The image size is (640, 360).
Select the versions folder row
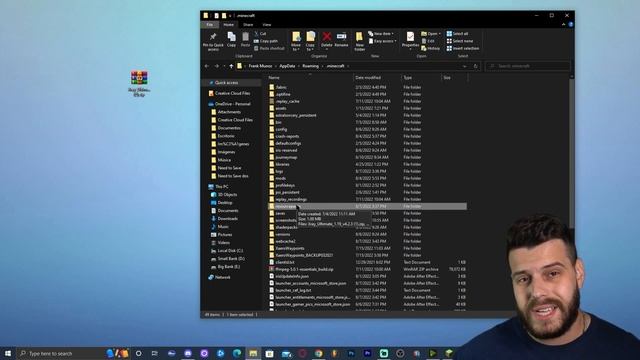pyautogui.click(x=367, y=234)
